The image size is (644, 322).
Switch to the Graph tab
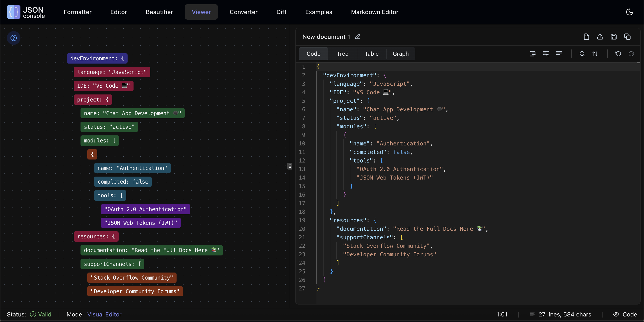click(401, 54)
